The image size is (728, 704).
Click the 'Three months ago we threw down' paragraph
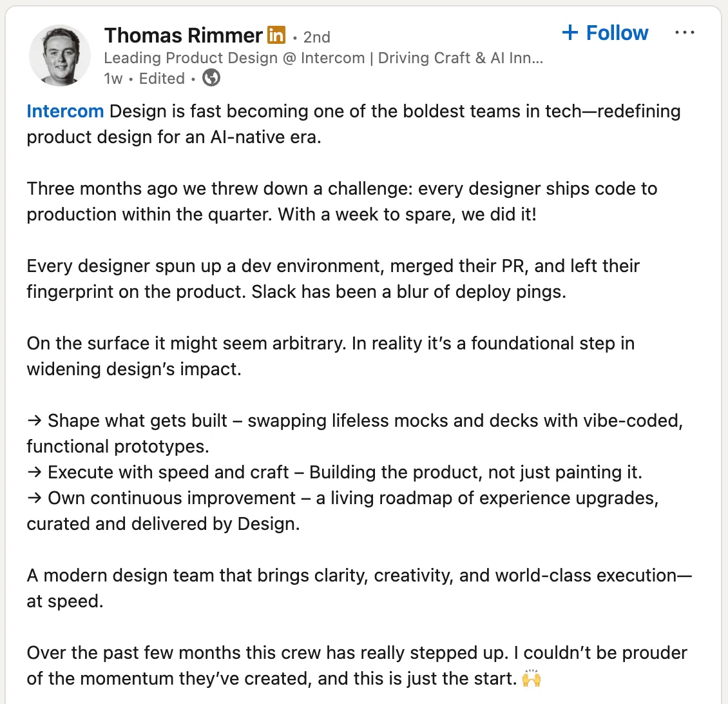pyautogui.click(x=341, y=202)
